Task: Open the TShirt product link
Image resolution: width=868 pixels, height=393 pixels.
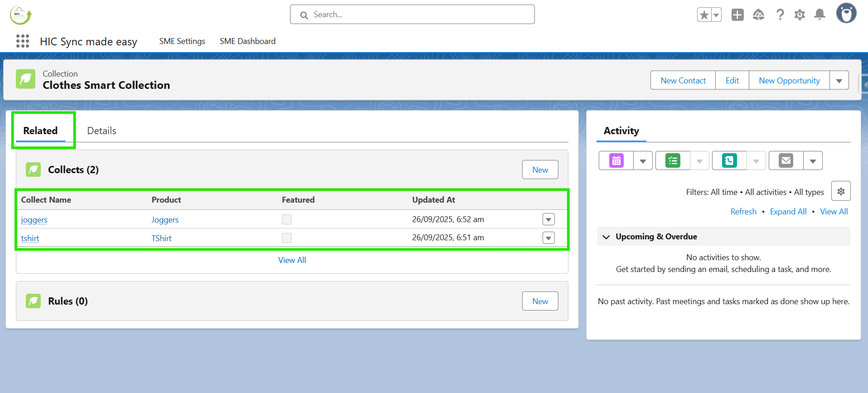Action: point(161,238)
